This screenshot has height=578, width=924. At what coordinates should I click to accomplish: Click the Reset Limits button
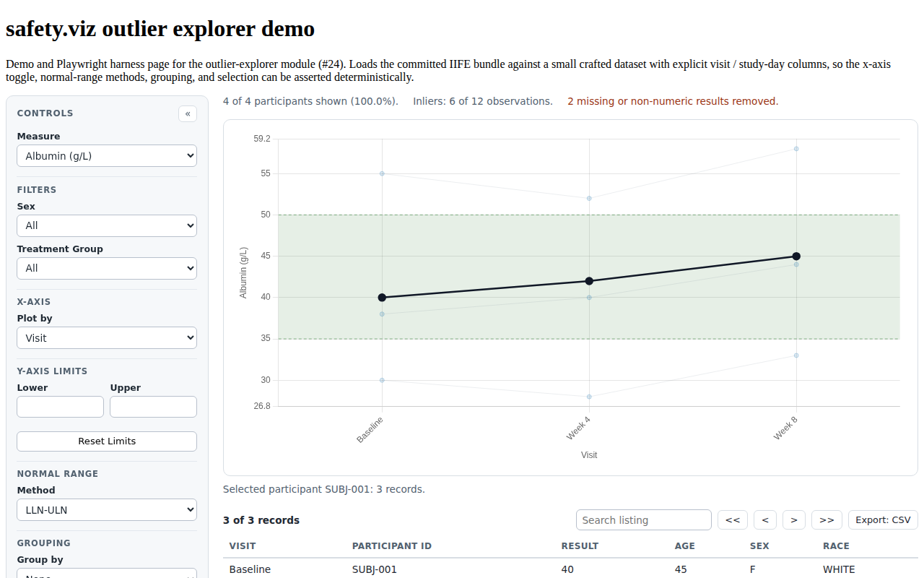107,441
